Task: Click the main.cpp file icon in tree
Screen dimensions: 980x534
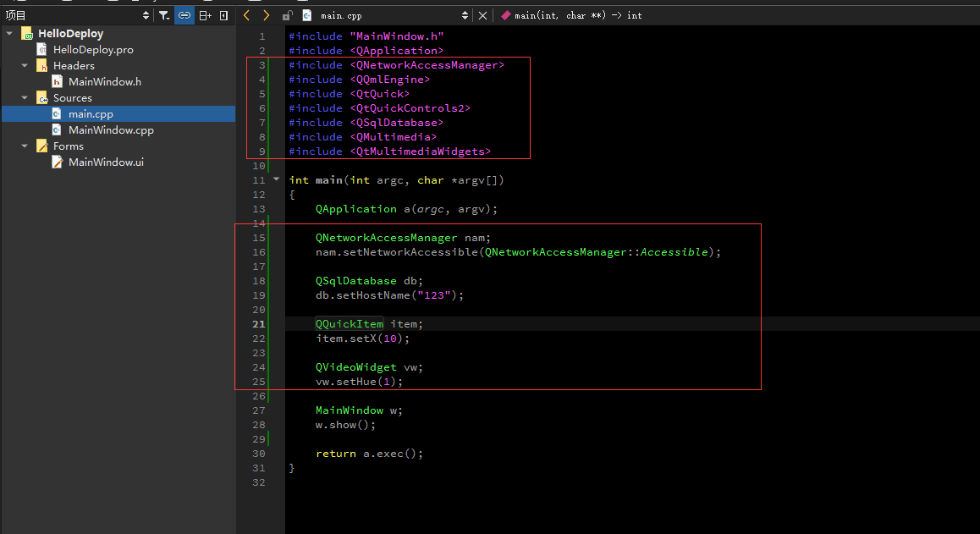Action: [57, 113]
